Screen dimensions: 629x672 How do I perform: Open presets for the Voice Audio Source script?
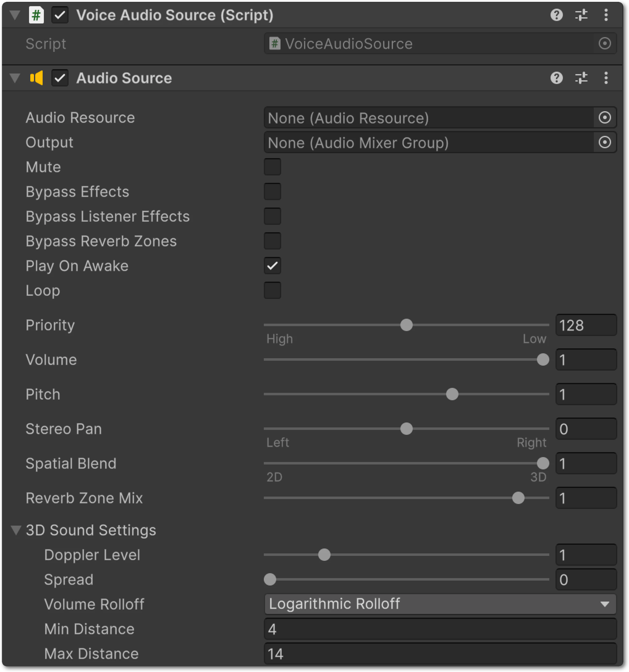coord(581,15)
